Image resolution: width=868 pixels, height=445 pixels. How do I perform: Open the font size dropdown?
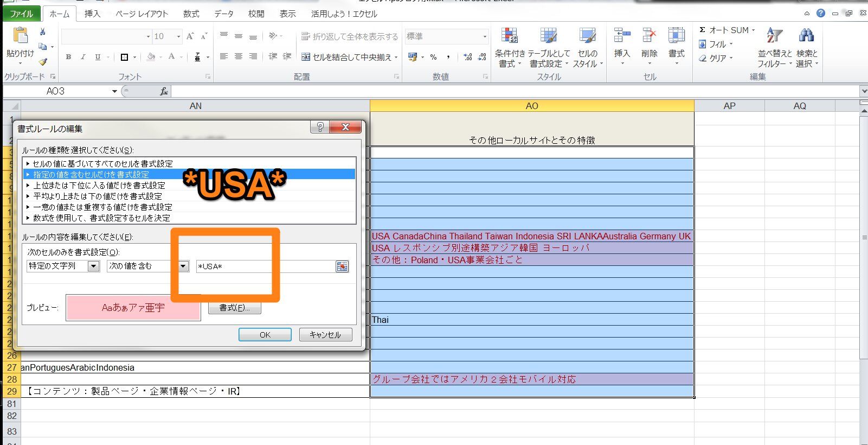[178, 36]
